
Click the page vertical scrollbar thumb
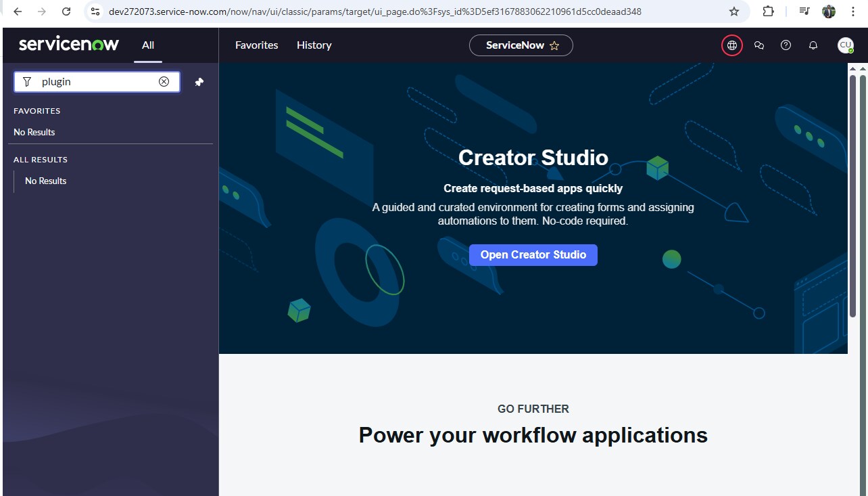point(853,196)
